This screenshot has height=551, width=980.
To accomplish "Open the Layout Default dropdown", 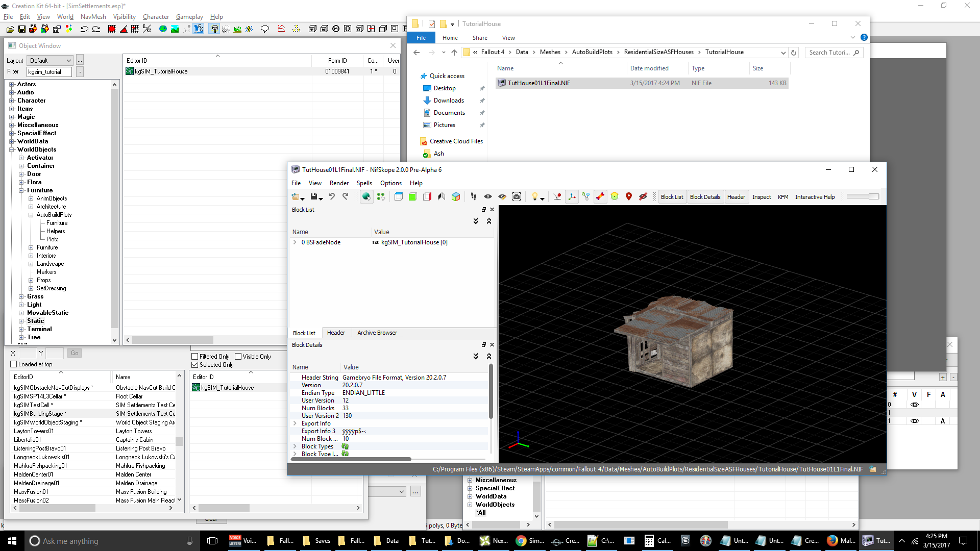I will [50, 60].
